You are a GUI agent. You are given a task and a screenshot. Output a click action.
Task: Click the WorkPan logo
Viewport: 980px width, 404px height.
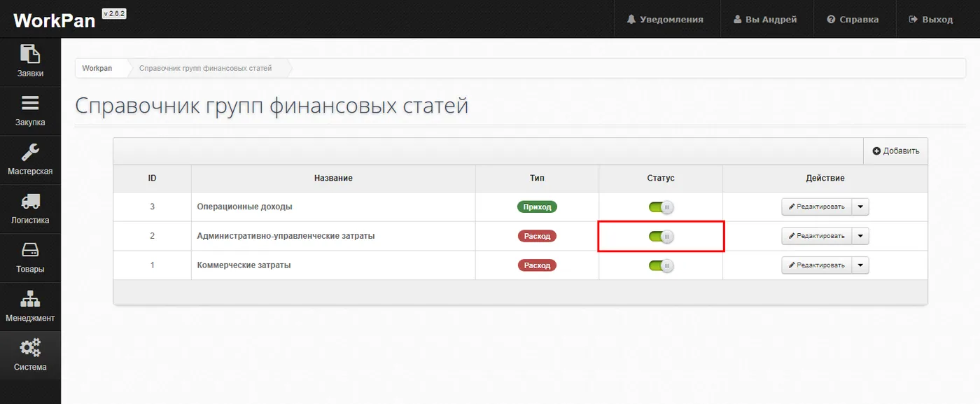click(54, 20)
